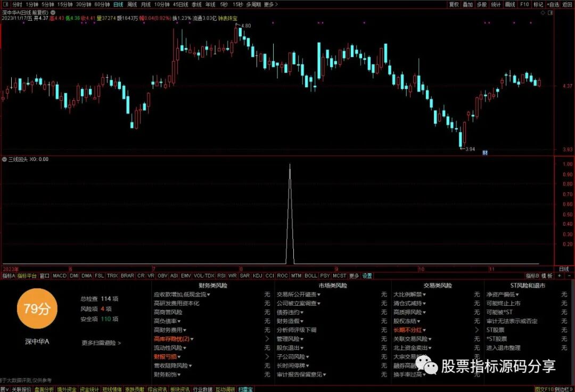Image resolution: width=575 pixels, height=392 pixels.
Task: Click 模板 template button
Action: click(547, 276)
